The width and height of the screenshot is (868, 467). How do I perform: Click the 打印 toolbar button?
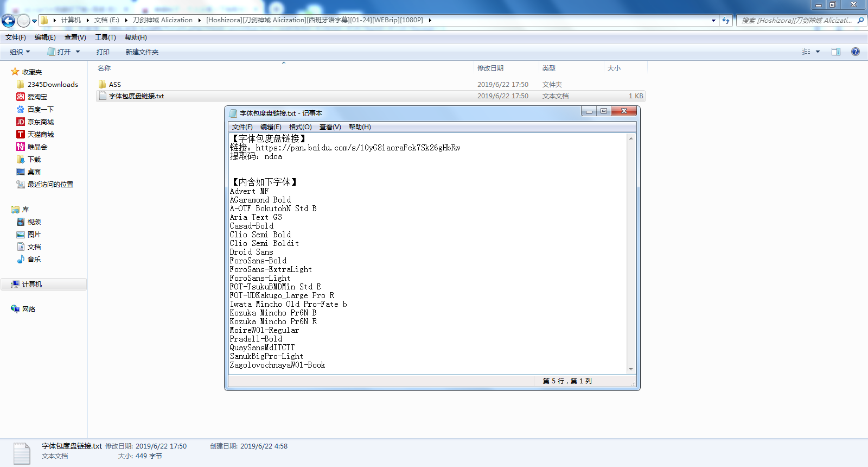pyautogui.click(x=103, y=52)
